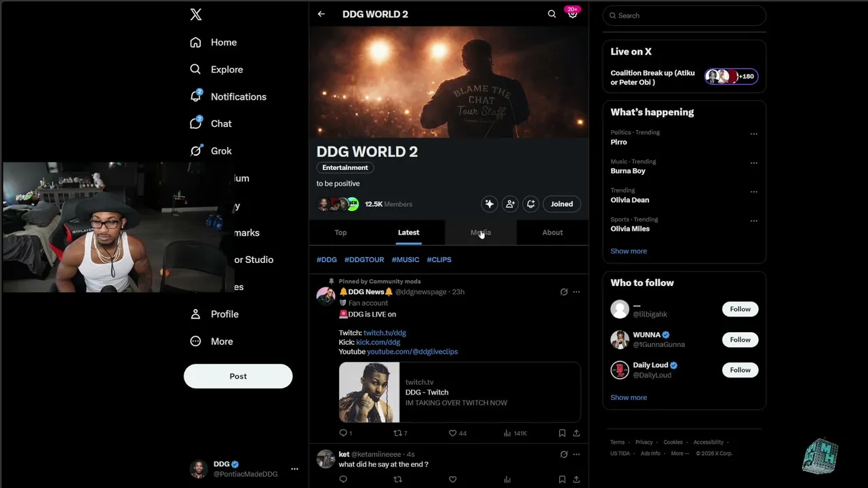Open Profile in the sidebar
The height and width of the screenshot is (488, 868).
click(x=214, y=314)
